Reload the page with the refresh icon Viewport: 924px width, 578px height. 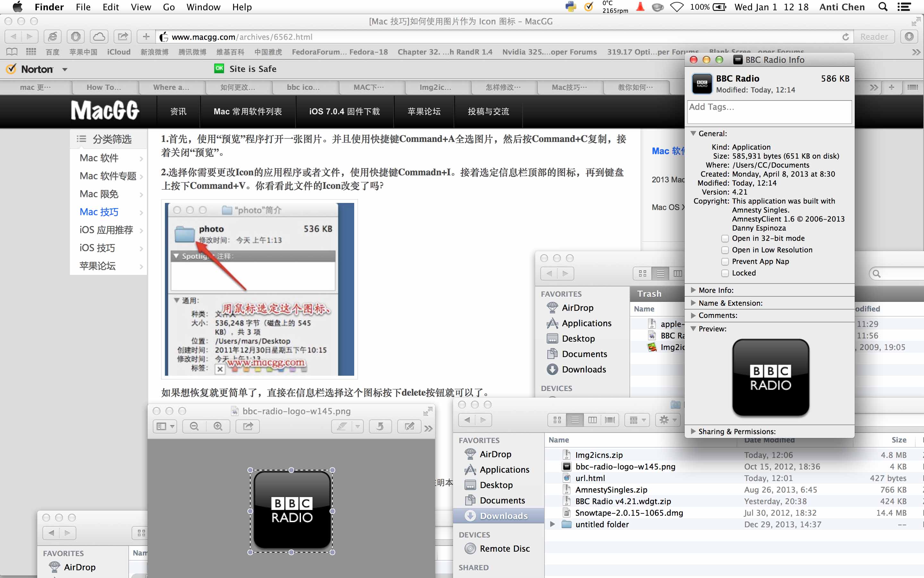coord(845,37)
